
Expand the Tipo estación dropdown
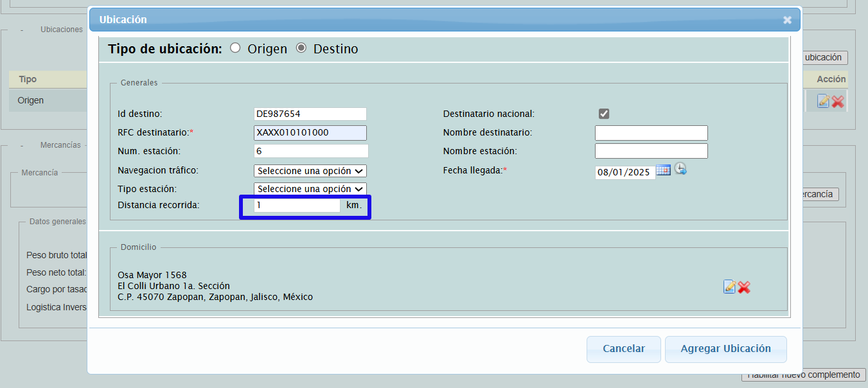(310, 189)
